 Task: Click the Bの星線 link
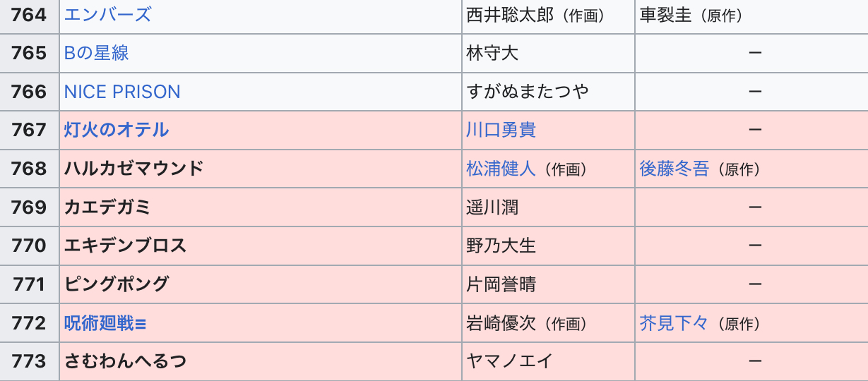tap(96, 53)
